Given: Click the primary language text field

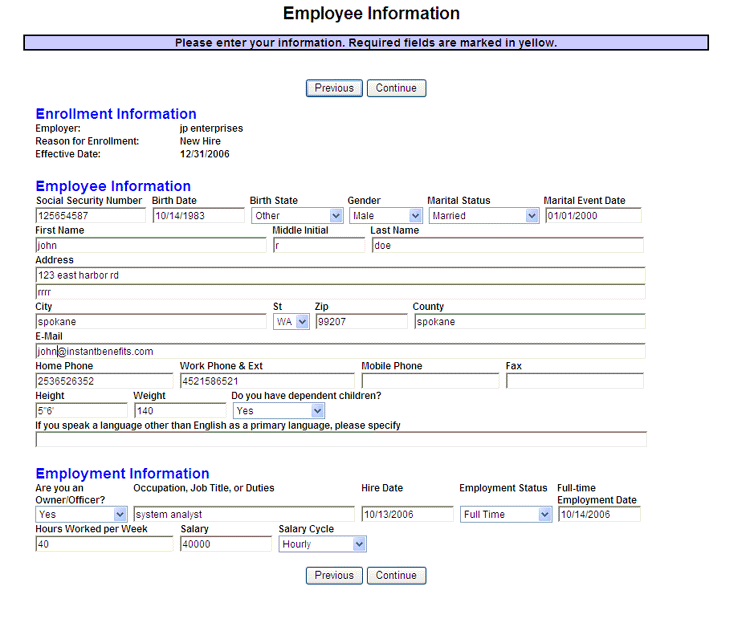Looking at the screenshot, I should (340, 439).
